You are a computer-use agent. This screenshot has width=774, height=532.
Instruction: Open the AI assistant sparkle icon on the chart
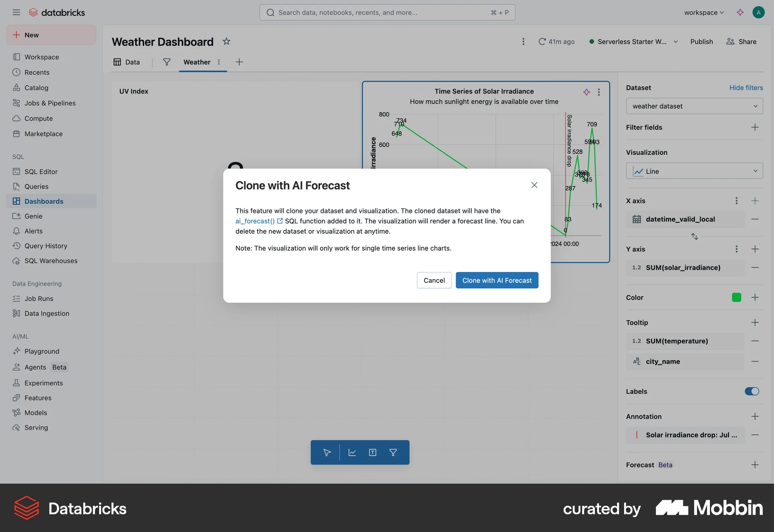tap(587, 92)
